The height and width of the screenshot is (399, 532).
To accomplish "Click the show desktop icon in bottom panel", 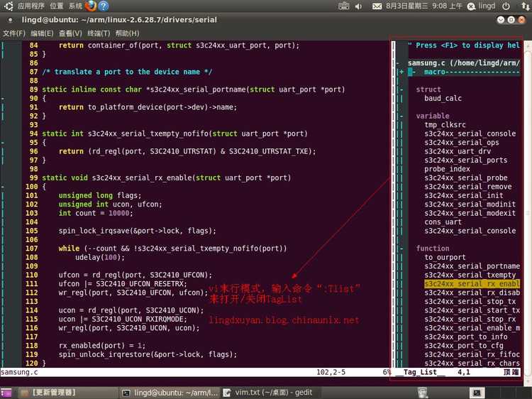I will (x=6, y=393).
